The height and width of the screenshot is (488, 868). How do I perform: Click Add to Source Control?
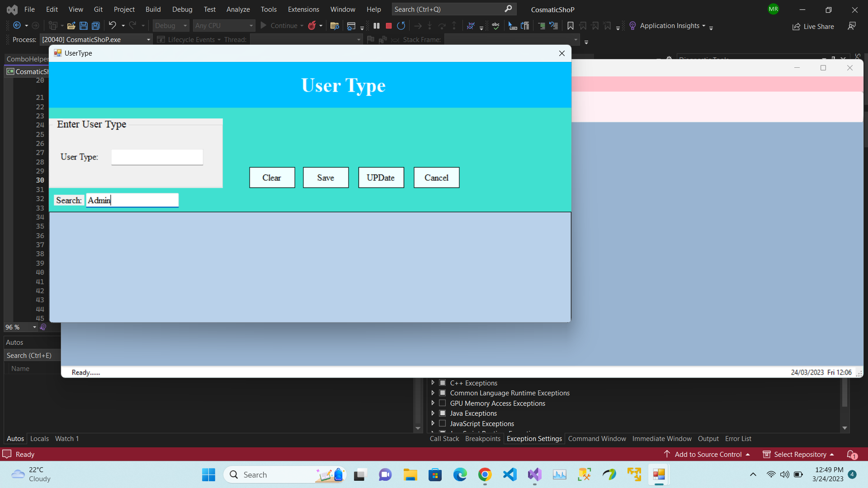(x=707, y=454)
